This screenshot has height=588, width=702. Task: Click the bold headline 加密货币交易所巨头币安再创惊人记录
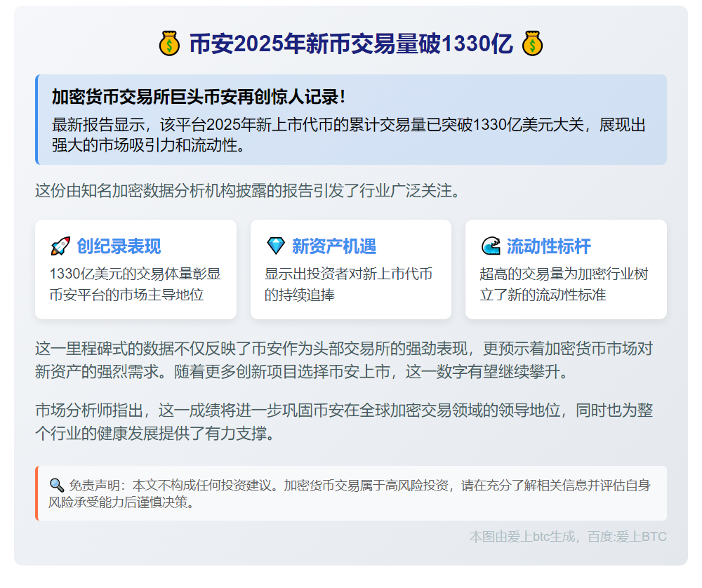199,98
